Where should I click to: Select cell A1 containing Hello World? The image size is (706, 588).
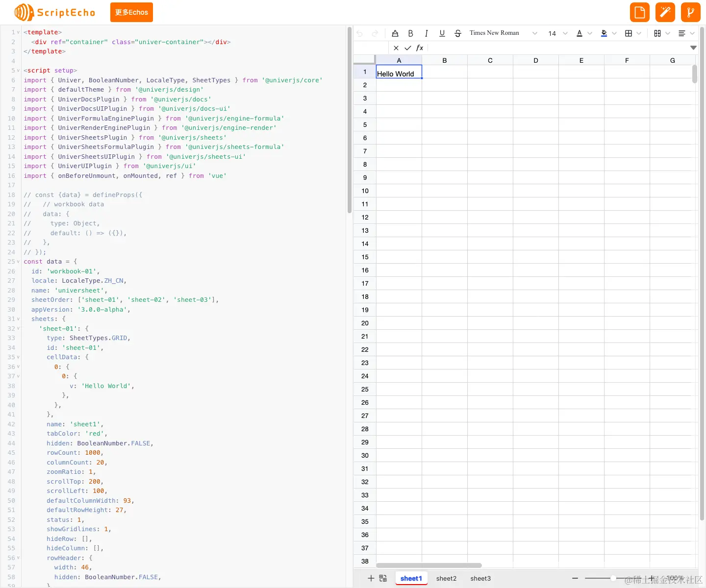[x=399, y=72]
